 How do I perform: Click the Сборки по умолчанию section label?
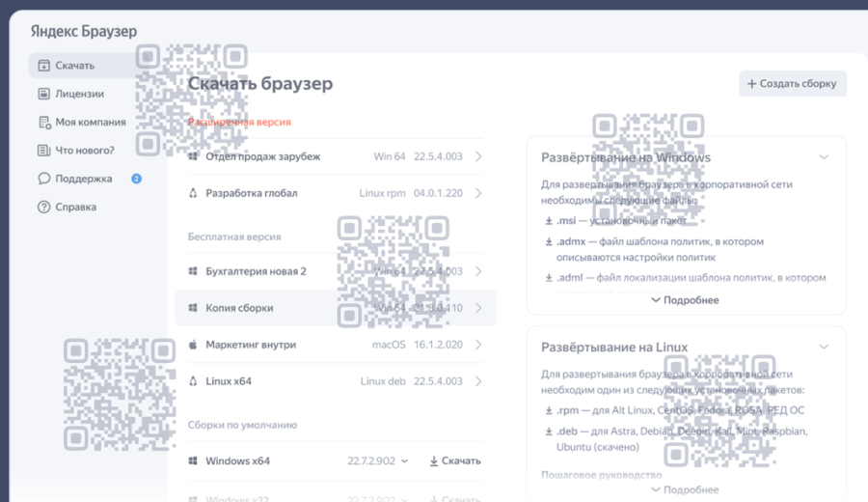(x=242, y=425)
